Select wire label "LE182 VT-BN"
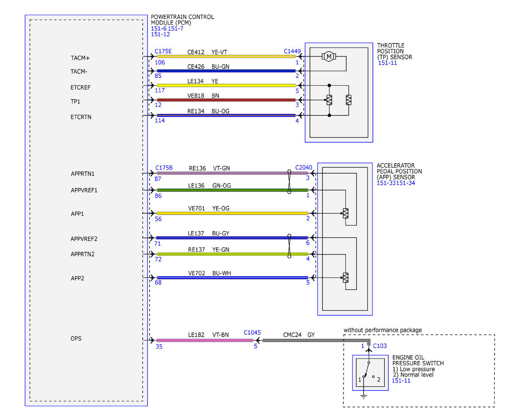This screenshot has height=411, width=532. (x=208, y=335)
